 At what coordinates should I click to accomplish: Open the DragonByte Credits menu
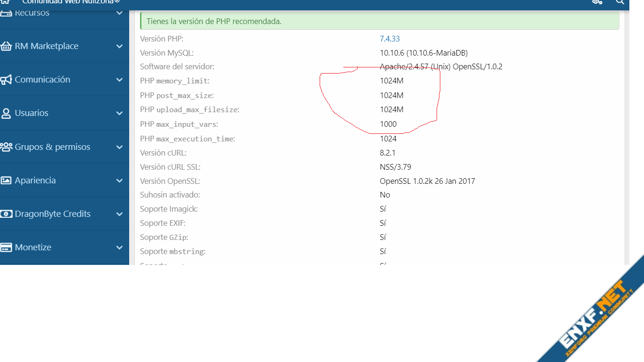pyautogui.click(x=52, y=214)
